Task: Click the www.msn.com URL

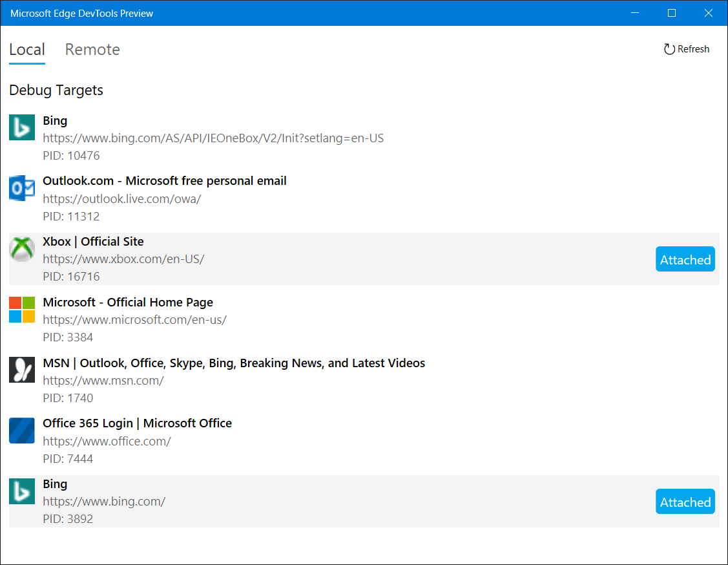Action: (x=103, y=381)
